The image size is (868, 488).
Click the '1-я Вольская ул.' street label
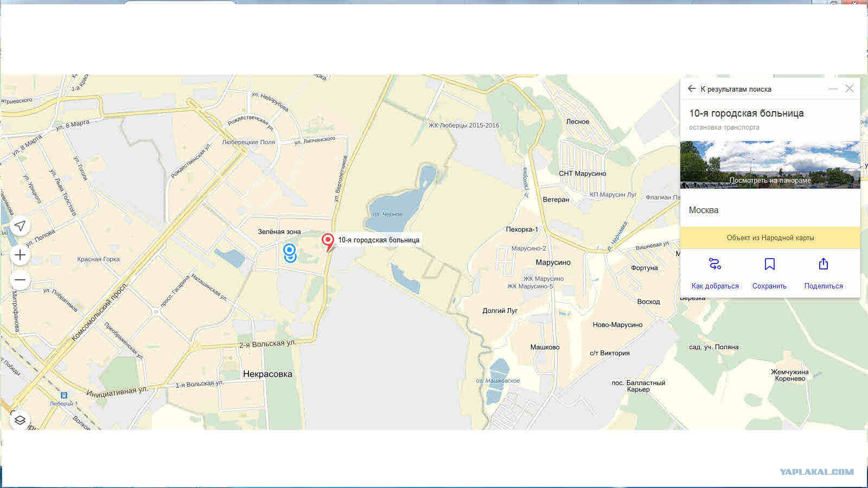(x=199, y=384)
